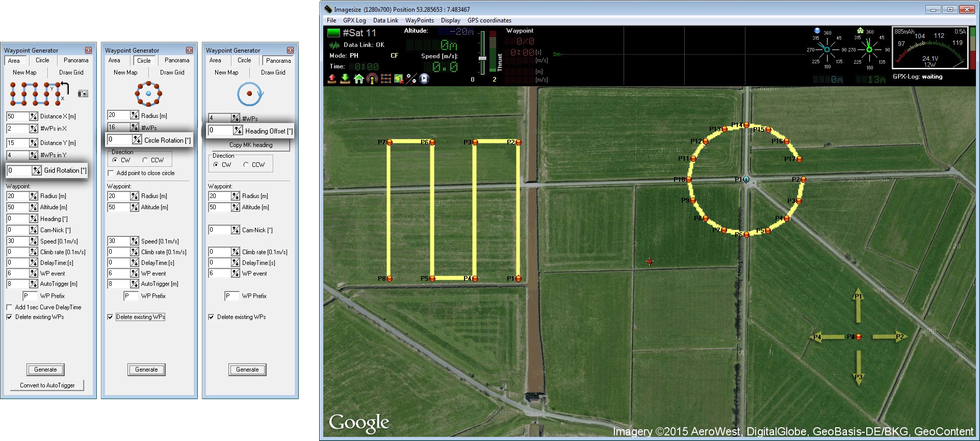Image resolution: width=980 pixels, height=441 pixels.
Task: Click stepper for Circle Rotation value
Action: click(137, 140)
